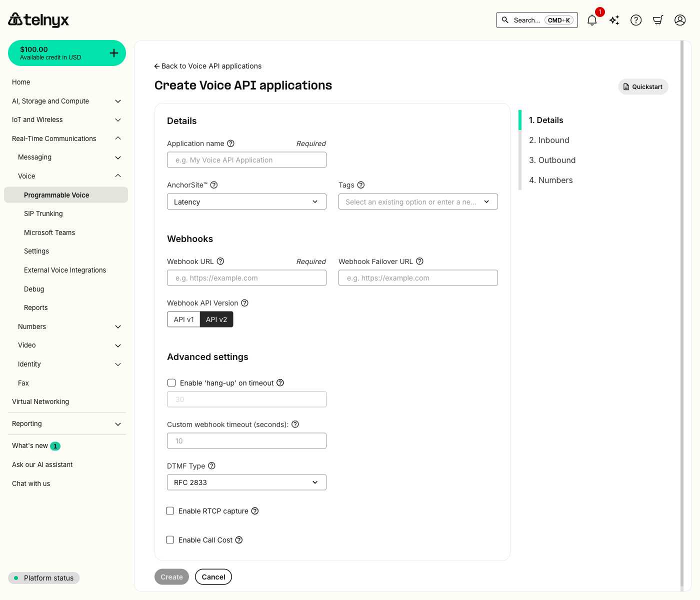Screen dimensions: 700x600
Task: Follow the Back to Voice API applications link
Action: 207,65
